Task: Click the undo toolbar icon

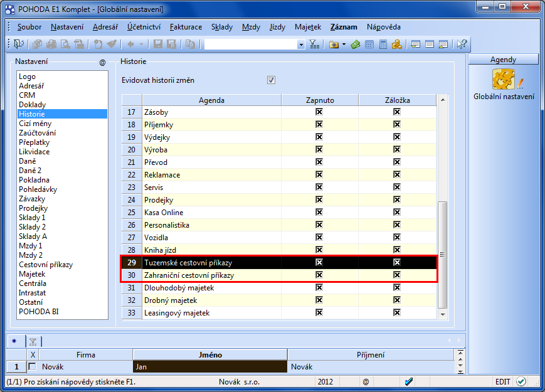Action: point(98,44)
